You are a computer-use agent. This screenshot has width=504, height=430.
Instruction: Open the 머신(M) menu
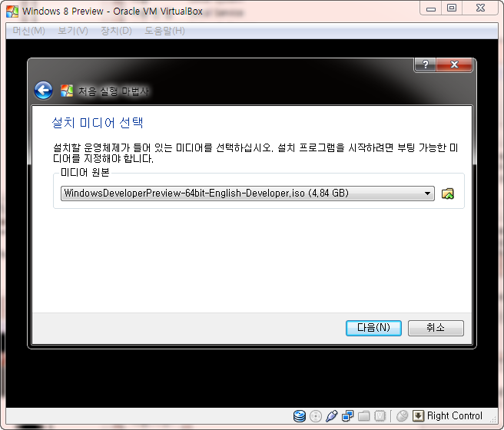coord(28,31)
